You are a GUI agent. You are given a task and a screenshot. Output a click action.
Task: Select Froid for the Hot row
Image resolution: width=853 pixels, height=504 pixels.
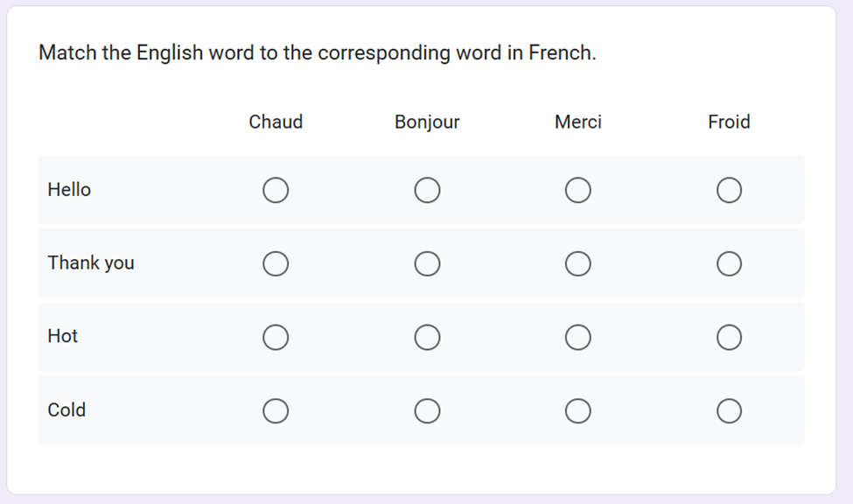729,337
